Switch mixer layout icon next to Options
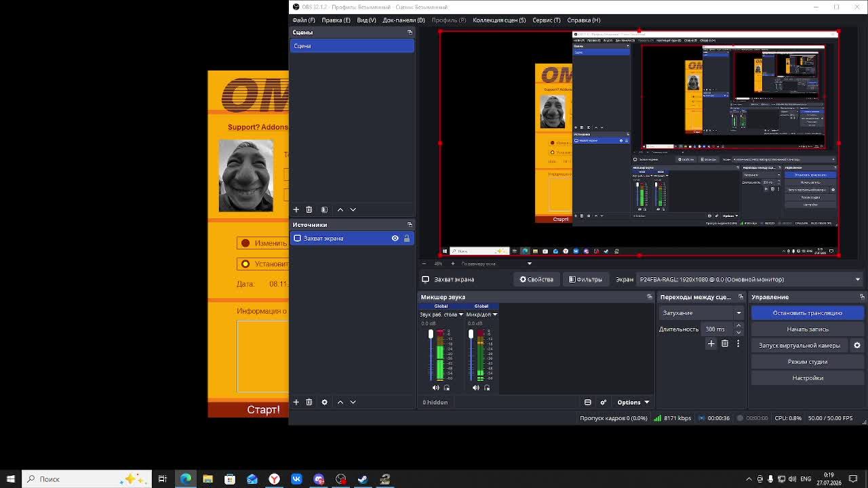This screenshot has height=488, width=868. tap(587, 402)
